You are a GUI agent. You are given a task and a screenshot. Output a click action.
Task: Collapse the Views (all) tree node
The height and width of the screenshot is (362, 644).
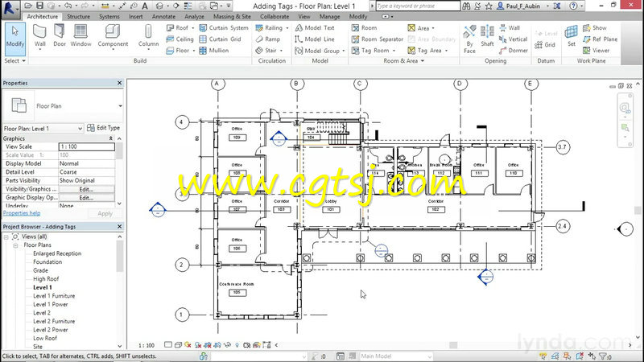pos(6,237)
